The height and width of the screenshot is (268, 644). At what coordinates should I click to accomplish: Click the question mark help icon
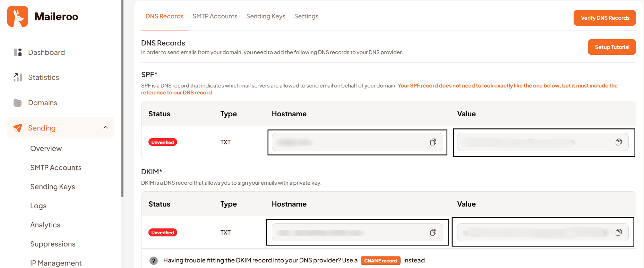point(154,261)
